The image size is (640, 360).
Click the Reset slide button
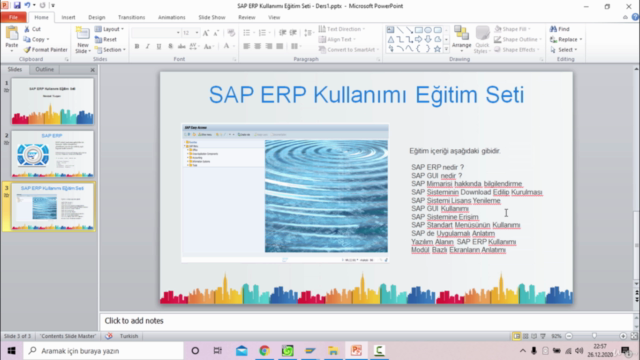click(x=106, y=40)
